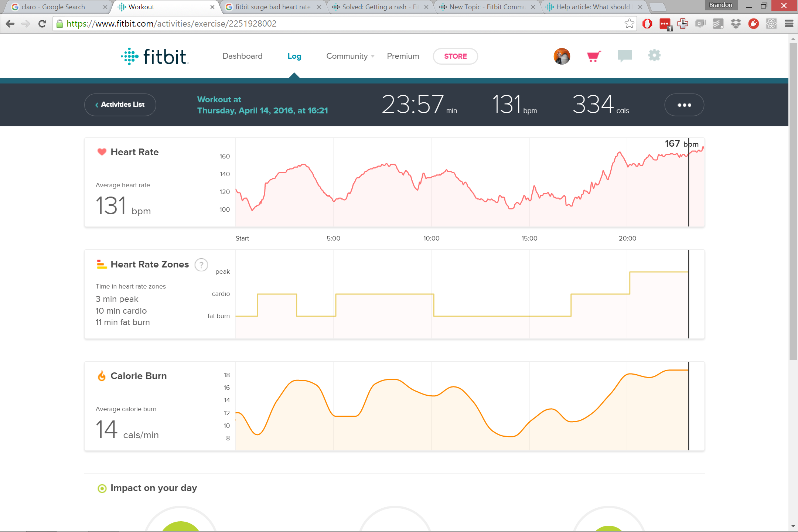Open the shopping cart icon

point(594,56)
